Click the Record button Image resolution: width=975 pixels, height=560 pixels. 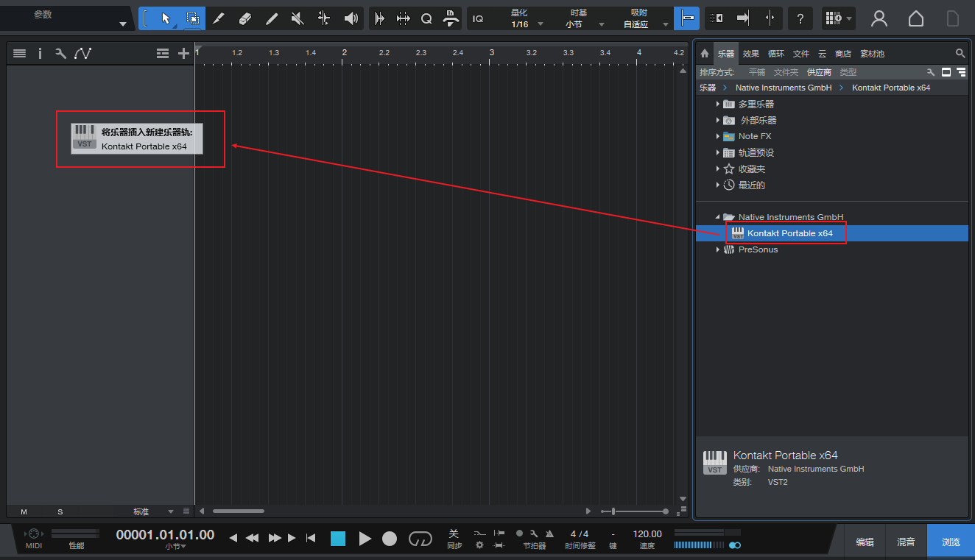coord(390,539)
